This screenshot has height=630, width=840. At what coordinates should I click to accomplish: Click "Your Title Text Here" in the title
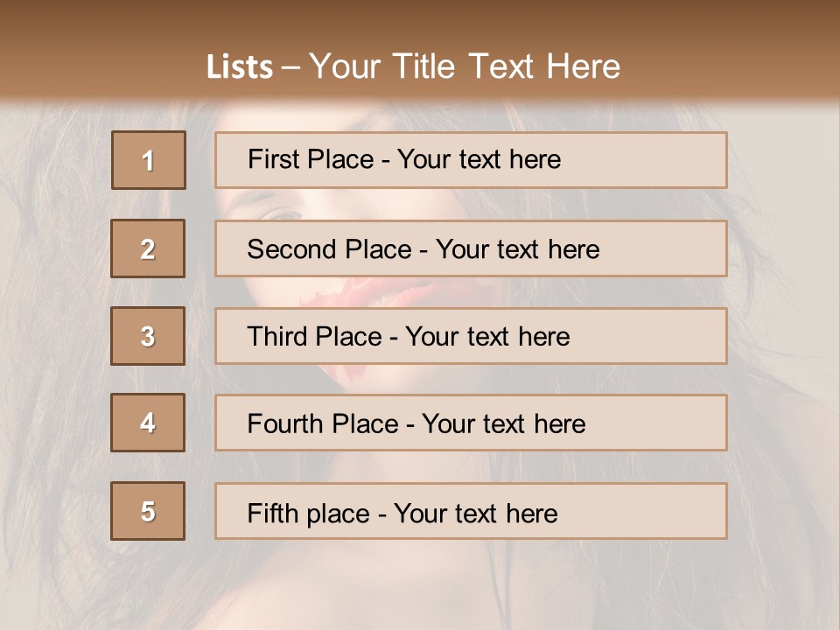coord(465,66)
